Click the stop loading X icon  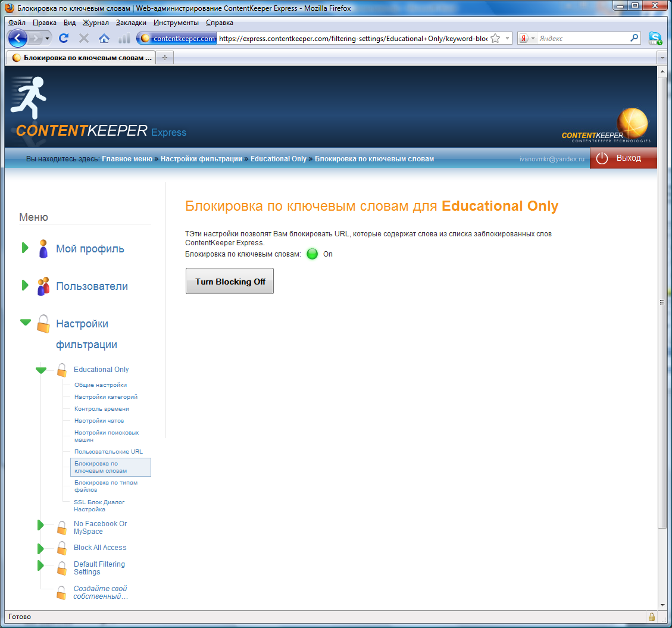pyautogui.click(x=84, y=39)
